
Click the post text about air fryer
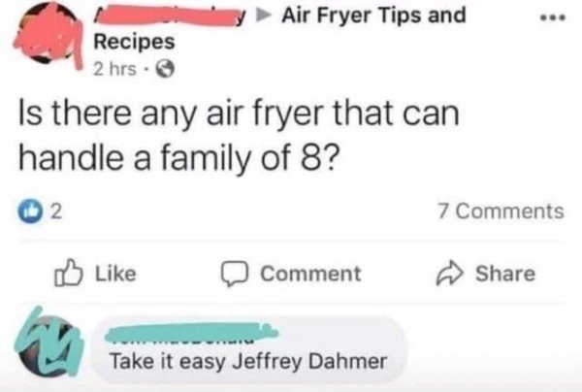pyautogui.click(x=239, y=136)
